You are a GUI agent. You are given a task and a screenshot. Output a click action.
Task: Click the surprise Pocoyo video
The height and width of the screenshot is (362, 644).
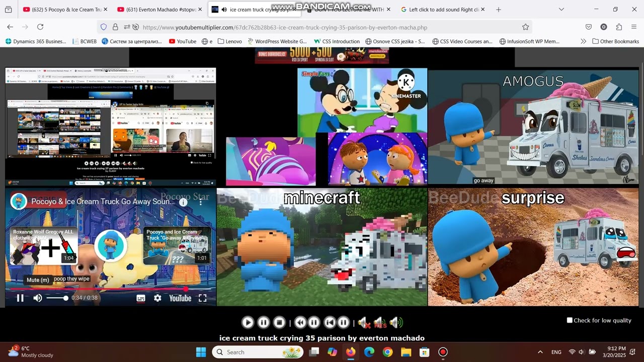[x=533, y=247]
